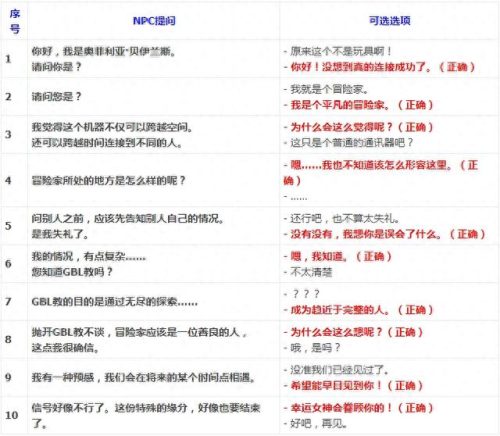Click answer '成为趋近于完整的人'
The height and width of the screenshot is (436, 500).
pyautogui.click(x=337, y=310)
